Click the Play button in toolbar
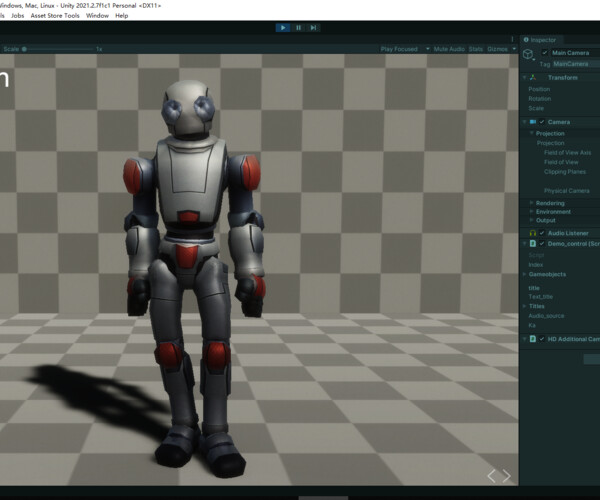 [x=283, y=28]
